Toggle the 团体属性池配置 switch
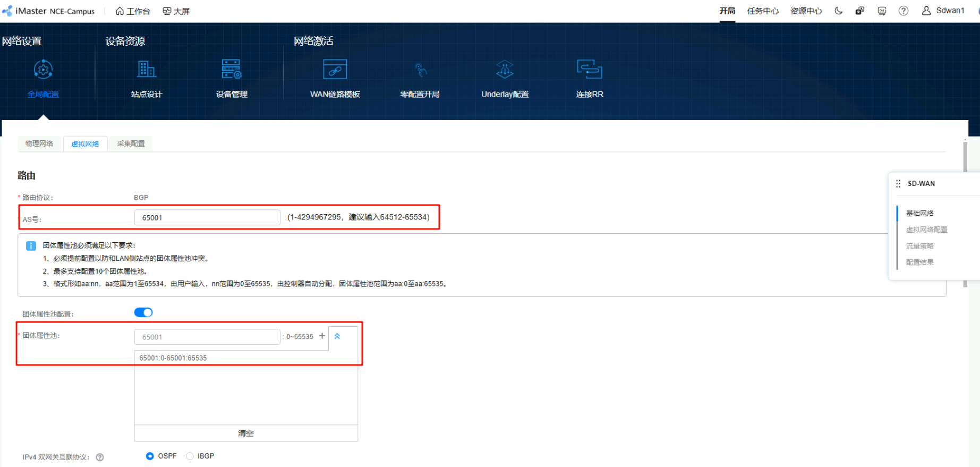 pos(143,312)
